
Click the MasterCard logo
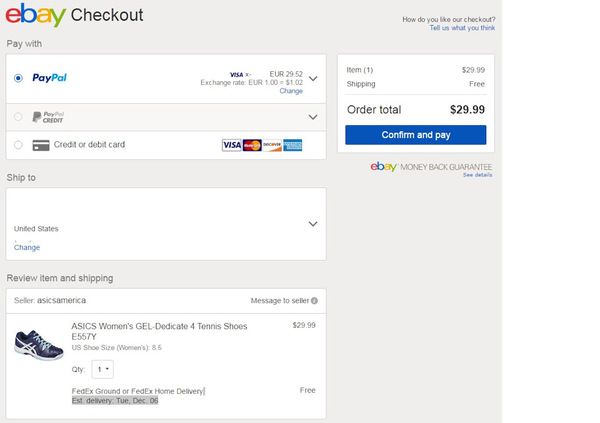tap(252, 145)
